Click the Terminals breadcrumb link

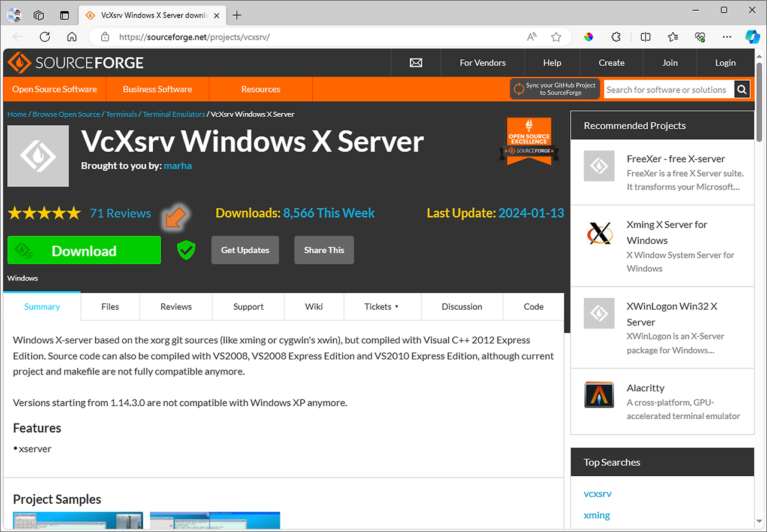[x=122, y=114]
